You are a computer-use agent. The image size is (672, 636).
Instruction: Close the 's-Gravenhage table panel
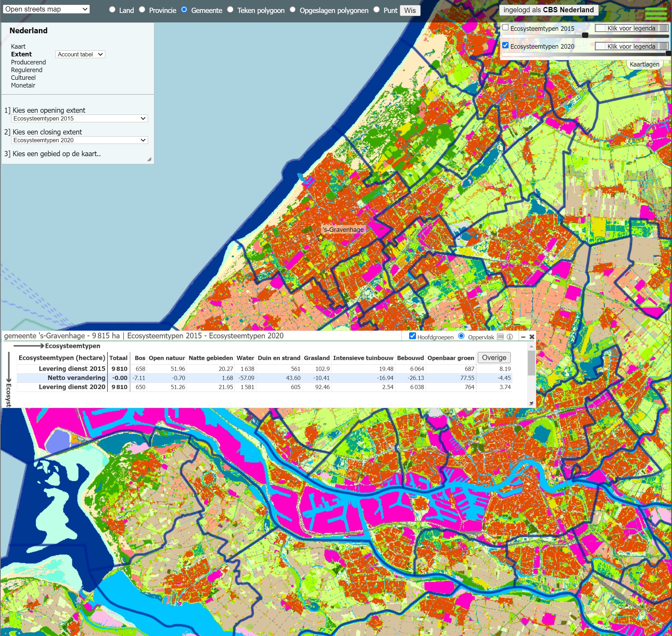pos(532,337)
